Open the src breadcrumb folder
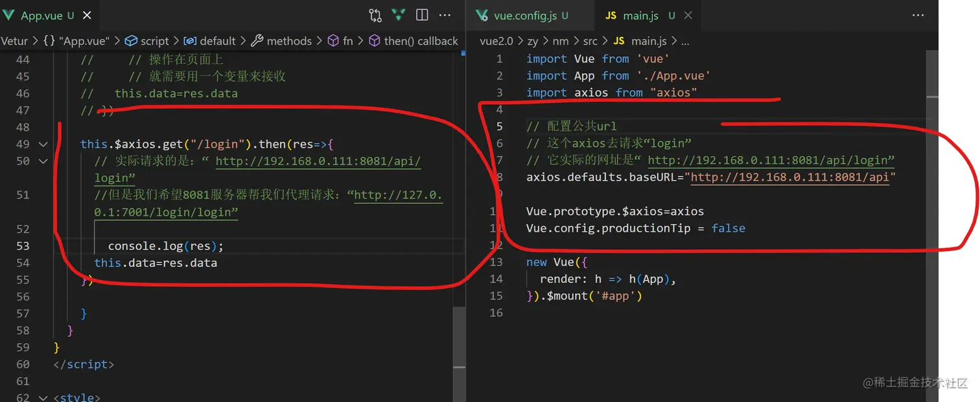Viewport: 980px width, 402px height. coord(590,41)
